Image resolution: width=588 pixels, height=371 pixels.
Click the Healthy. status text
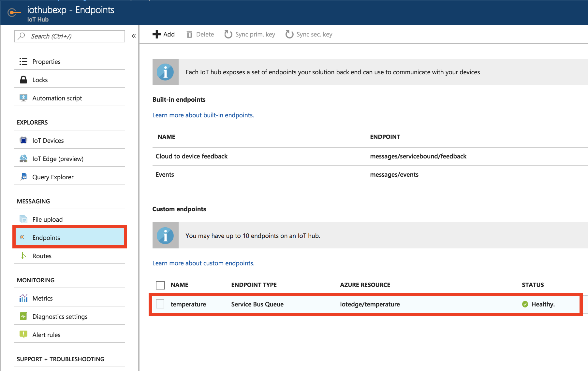543,304
